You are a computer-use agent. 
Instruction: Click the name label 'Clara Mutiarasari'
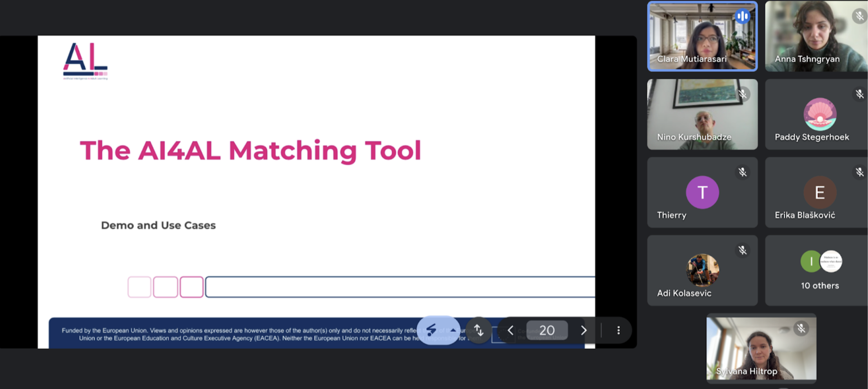[692, 59]
